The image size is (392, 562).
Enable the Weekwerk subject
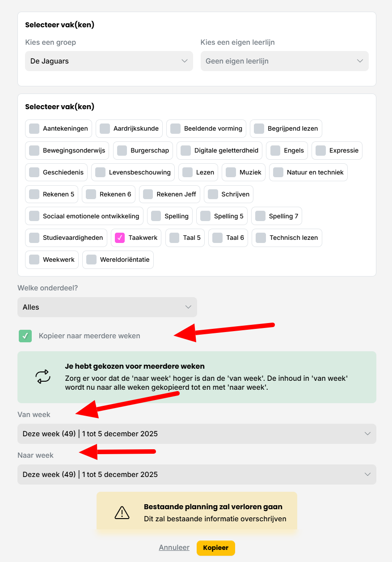pos(34,260)
